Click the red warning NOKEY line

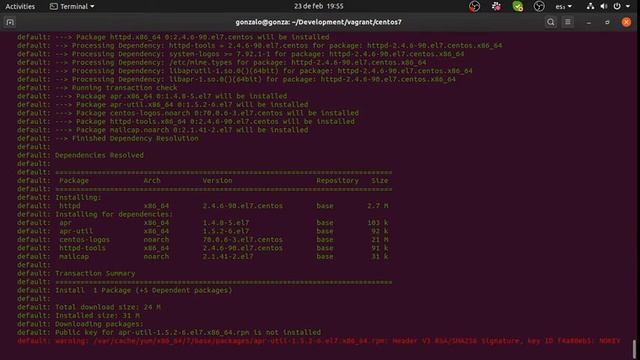coord(318,341)
